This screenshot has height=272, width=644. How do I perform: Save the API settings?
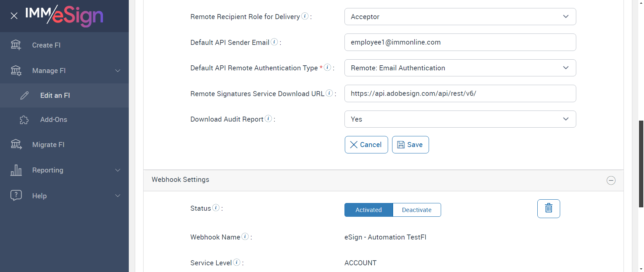click(410, 145)
